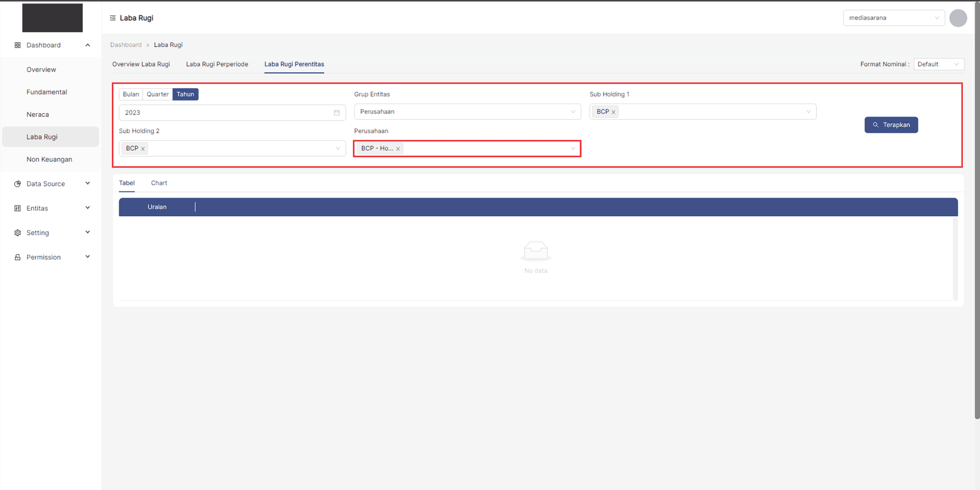Click the sidebar collapse menu icon

[x=113, y=18]
